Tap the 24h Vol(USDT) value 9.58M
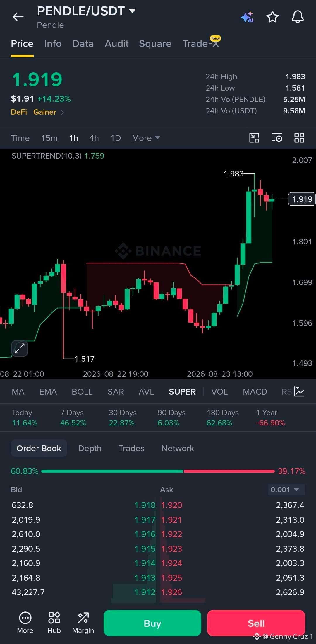 pos(294,111)
